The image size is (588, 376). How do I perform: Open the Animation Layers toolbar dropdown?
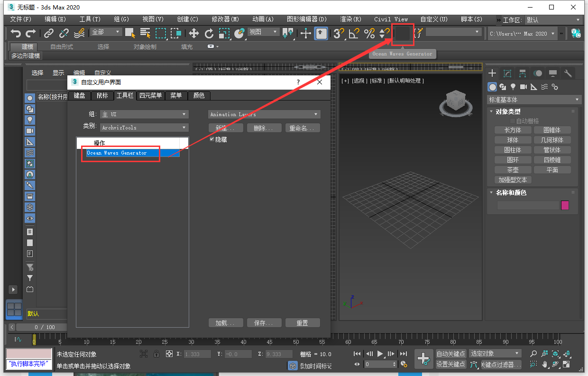264,114
